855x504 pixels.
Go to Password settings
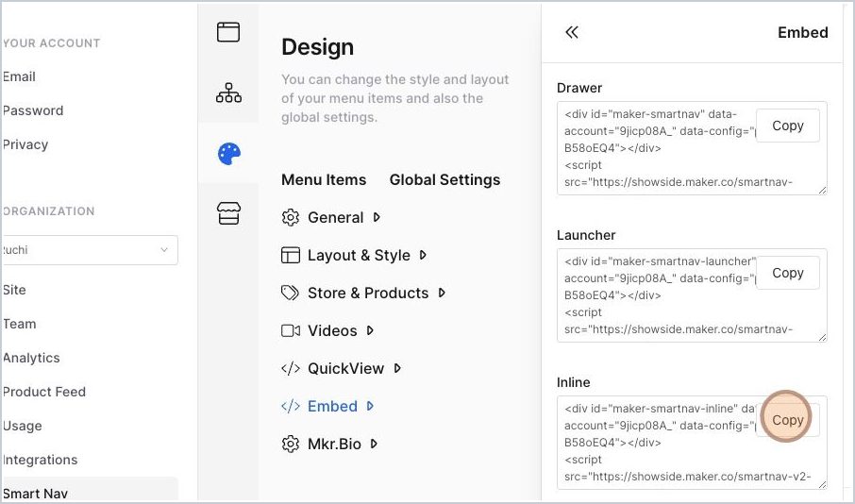pos(33,110)
